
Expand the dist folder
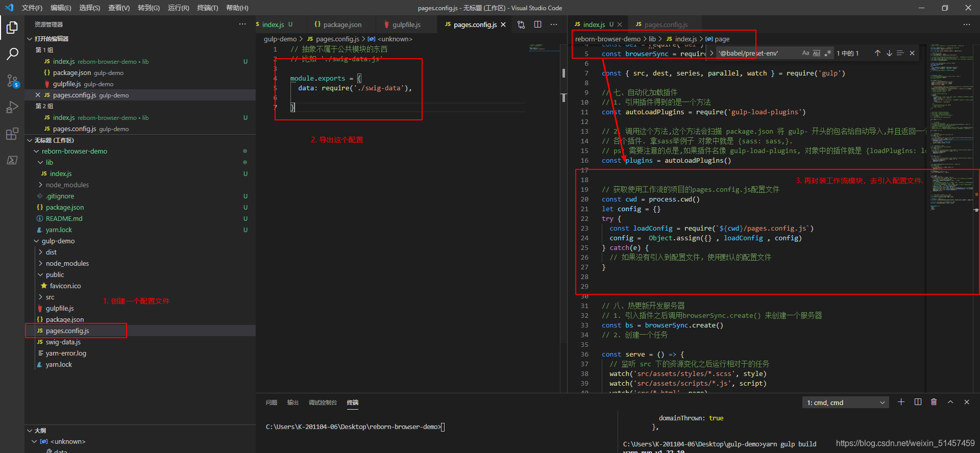40,252
